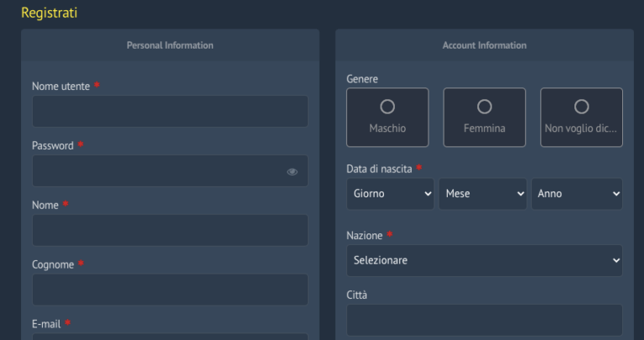Click the Account Information section header
Image resolution: width=644 pixels, height=340 pixels.
484,45
